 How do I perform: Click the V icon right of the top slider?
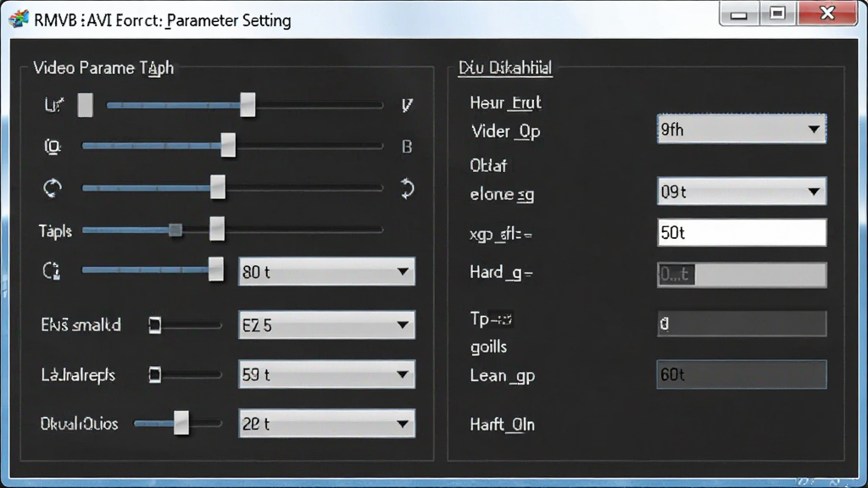(x=407, y=105)
